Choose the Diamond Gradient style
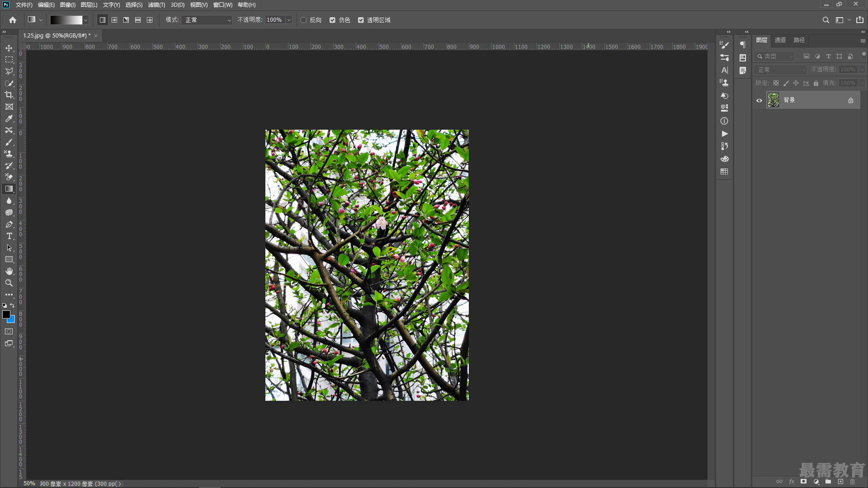 point(150,20)
